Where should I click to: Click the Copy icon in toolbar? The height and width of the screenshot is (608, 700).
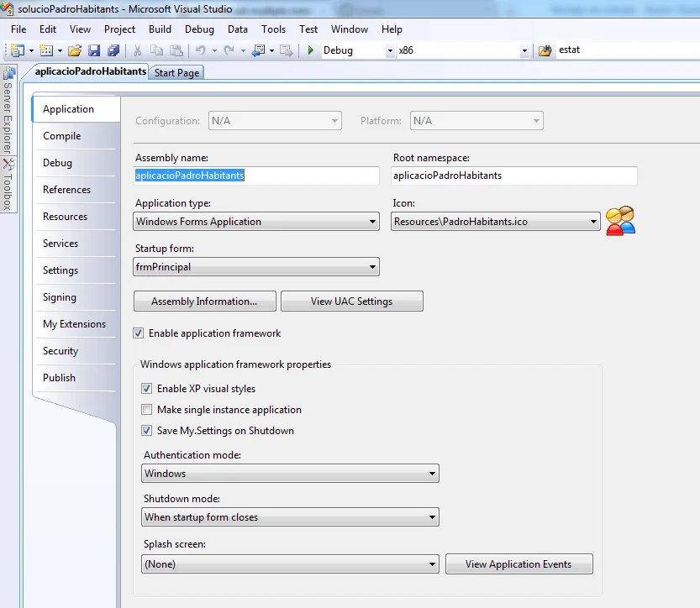[x=156, y=50]
